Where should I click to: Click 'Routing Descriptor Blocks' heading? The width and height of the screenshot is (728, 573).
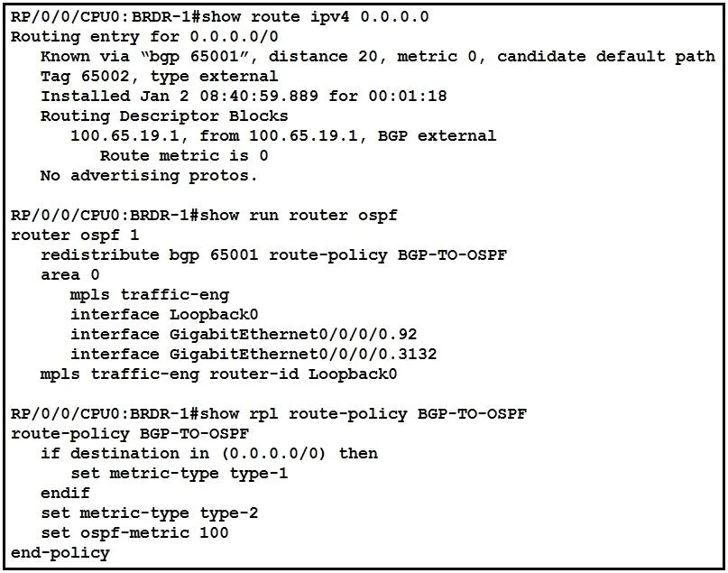click(x=164, y=116)
